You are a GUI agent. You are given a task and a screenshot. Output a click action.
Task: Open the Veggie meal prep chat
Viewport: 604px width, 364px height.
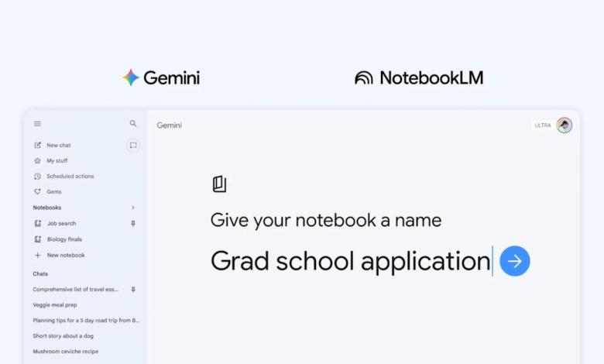point(55,304)
